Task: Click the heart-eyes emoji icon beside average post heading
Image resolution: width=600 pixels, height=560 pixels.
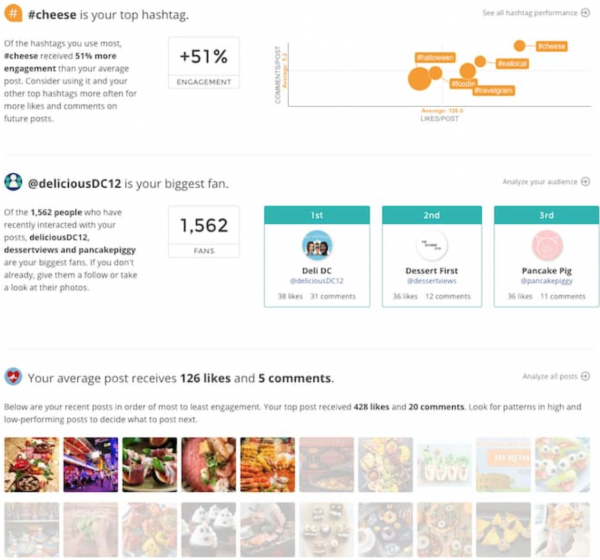Action: [x=14, y=378]
